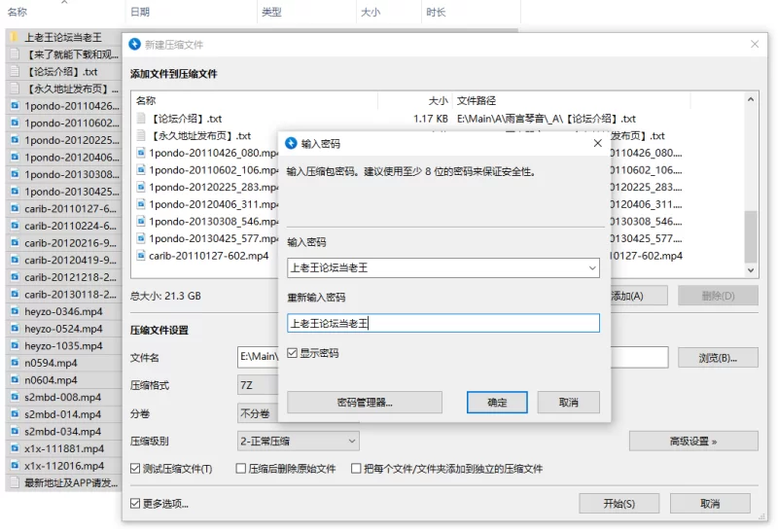
Task: Click 最新地址及APP请发... file icon in Explorer
Action: click(15, 482)
